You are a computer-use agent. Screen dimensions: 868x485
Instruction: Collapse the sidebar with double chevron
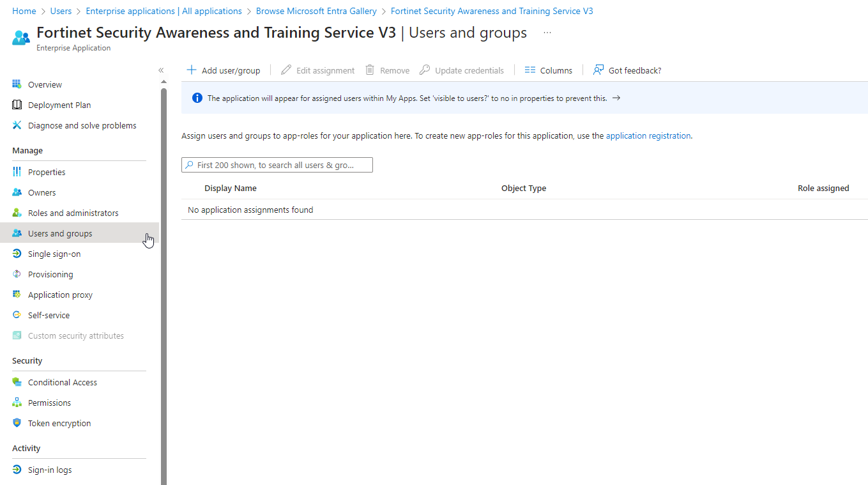[161, 70]
